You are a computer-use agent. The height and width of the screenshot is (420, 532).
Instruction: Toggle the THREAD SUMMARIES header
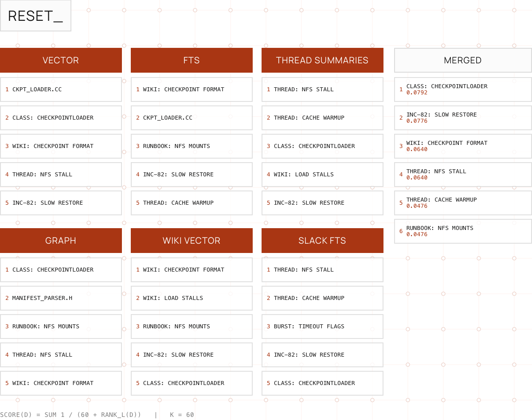tap(322, 60)
